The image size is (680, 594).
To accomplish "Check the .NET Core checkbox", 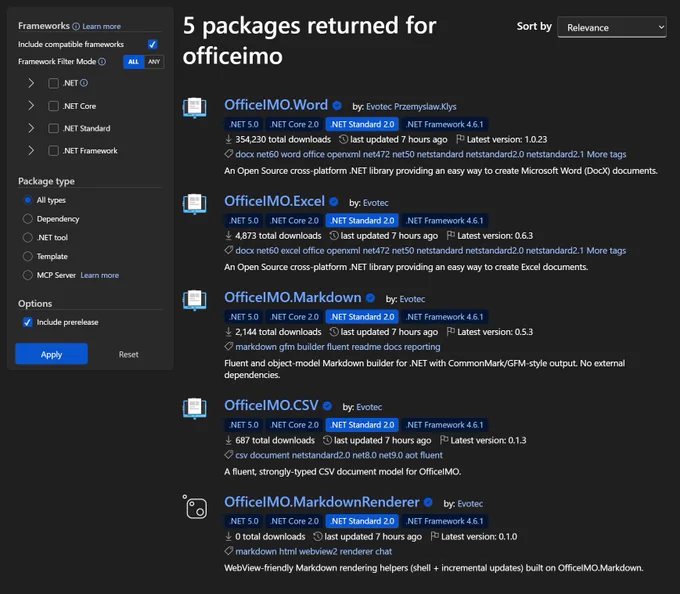I will click(53, 106).
